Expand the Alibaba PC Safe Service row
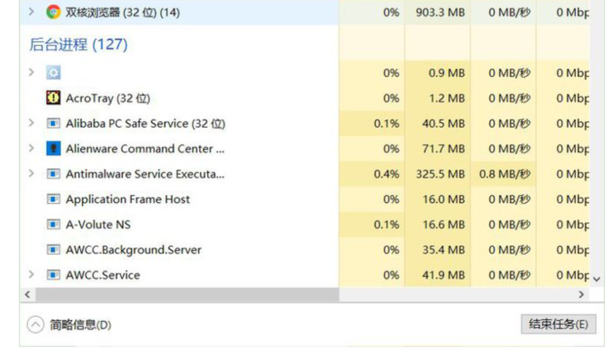Viewport: 615px width, 364px height. 31,123
